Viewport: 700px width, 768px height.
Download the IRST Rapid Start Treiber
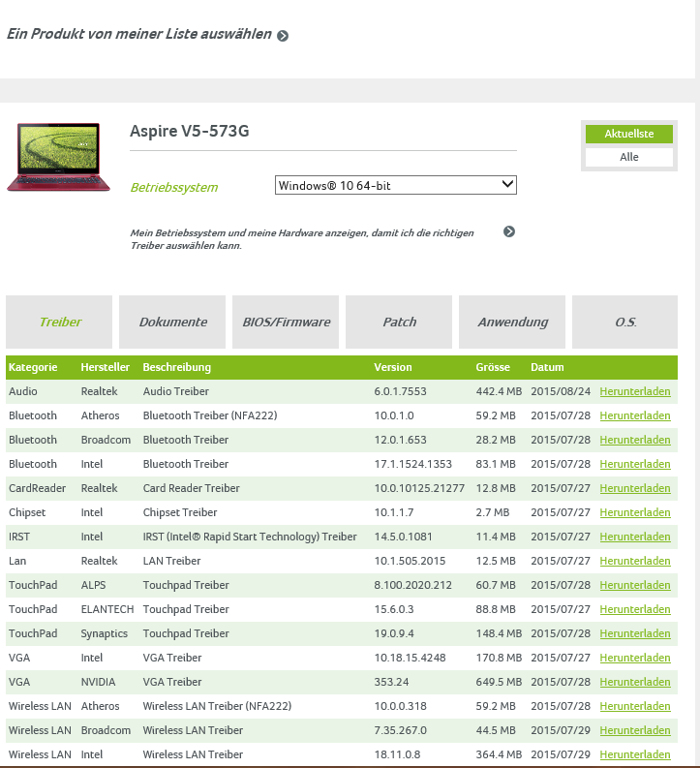pos(635,537)
